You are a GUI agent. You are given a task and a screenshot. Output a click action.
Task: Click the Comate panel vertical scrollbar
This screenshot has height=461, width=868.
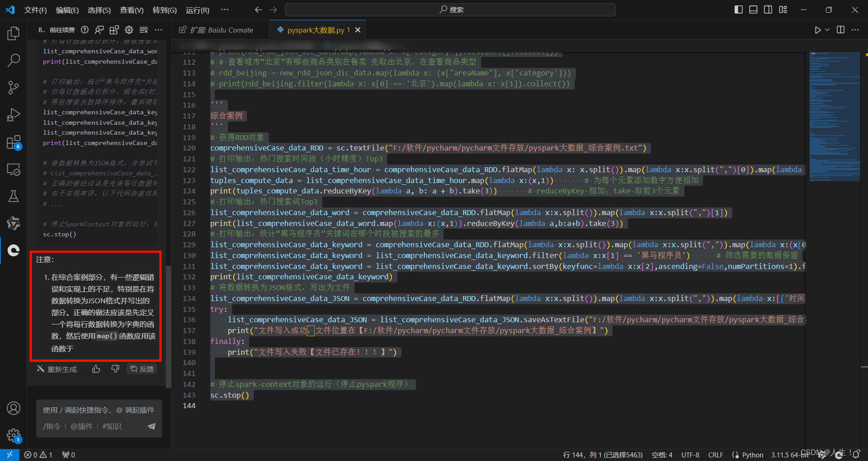pyautogui.click(x=169, y=327)
